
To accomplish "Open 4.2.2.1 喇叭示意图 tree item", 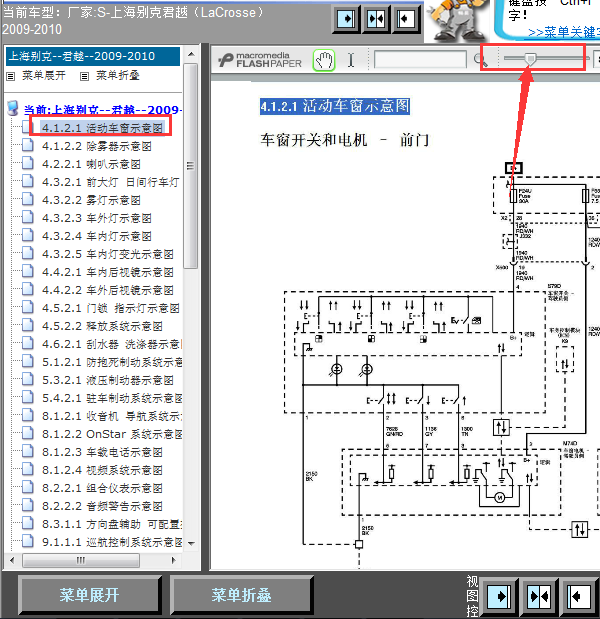I will (x=91, y=164).
